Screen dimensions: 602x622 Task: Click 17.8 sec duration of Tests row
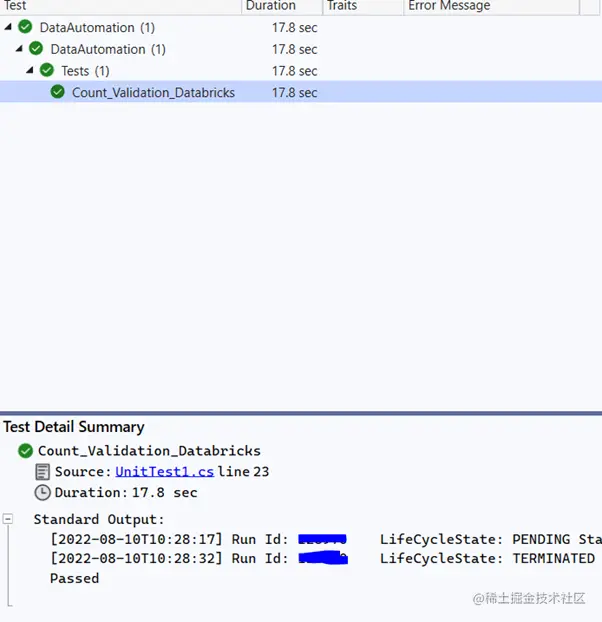tap(295, 71)
